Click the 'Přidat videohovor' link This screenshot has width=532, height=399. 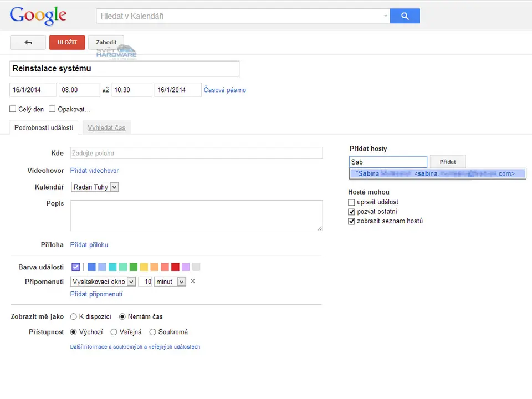[x=94, y=171]
